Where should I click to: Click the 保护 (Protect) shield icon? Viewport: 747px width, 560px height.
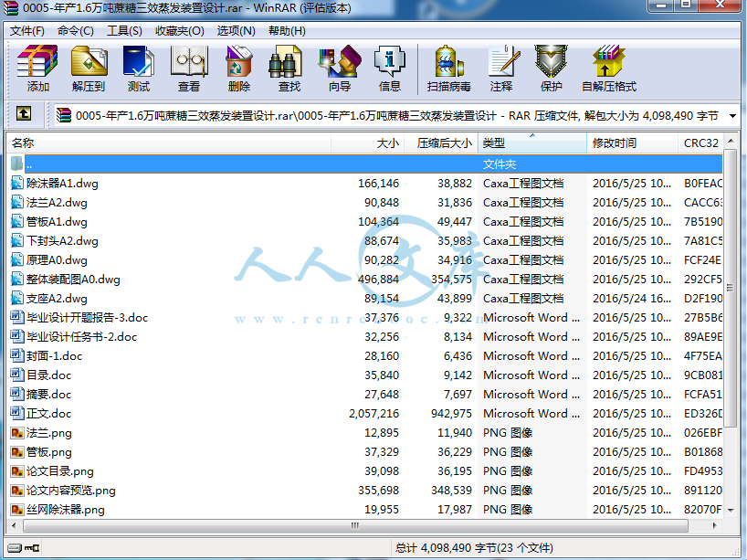tap(552, 61)
